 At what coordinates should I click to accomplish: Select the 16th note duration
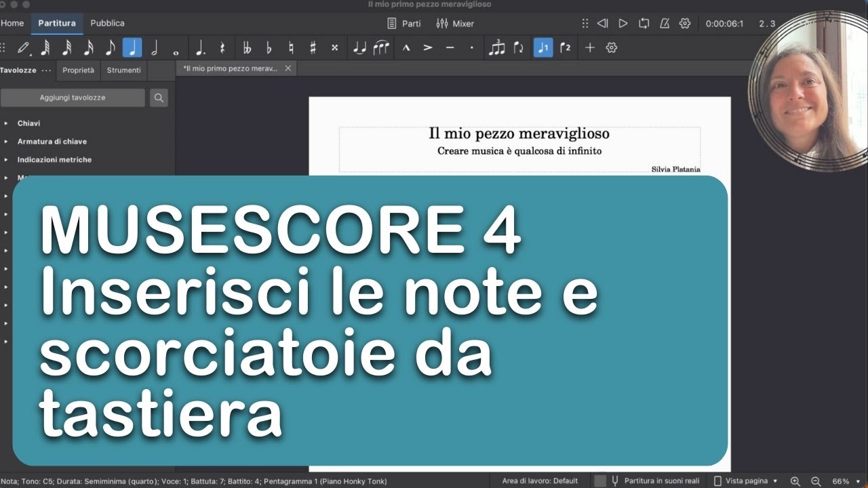click(x=89, y=47)
